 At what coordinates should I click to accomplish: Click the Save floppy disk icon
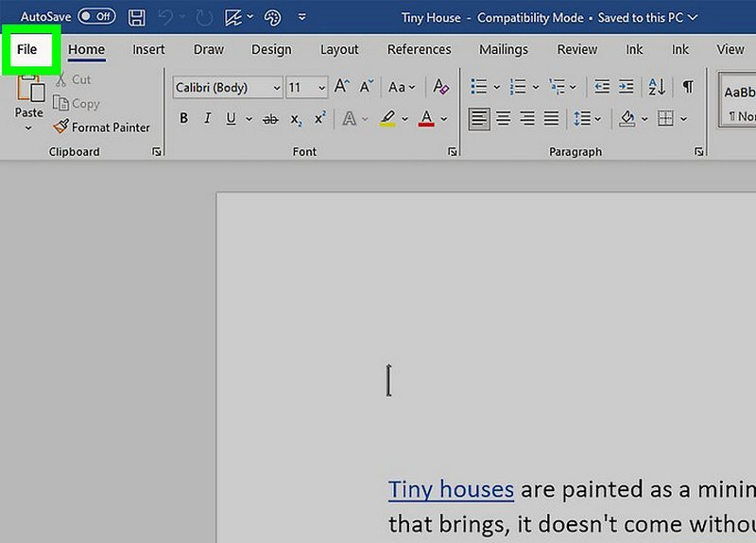[137, 17]
